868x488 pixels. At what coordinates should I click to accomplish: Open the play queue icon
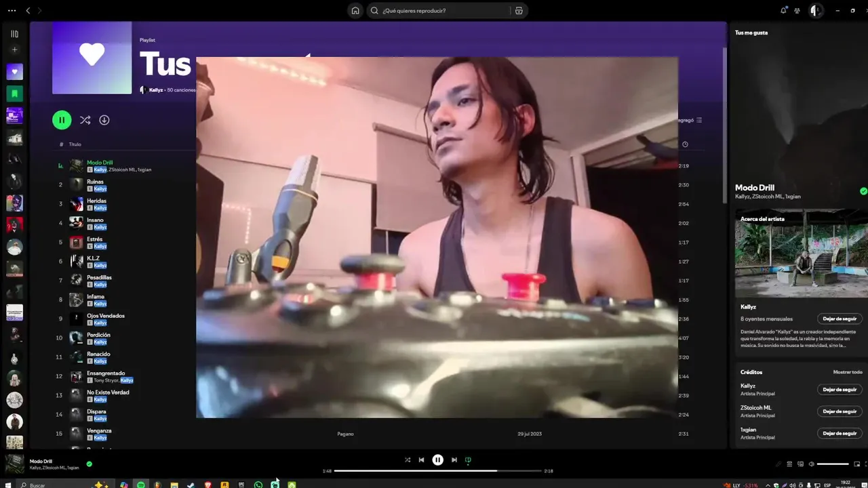(x=790, y=464)
